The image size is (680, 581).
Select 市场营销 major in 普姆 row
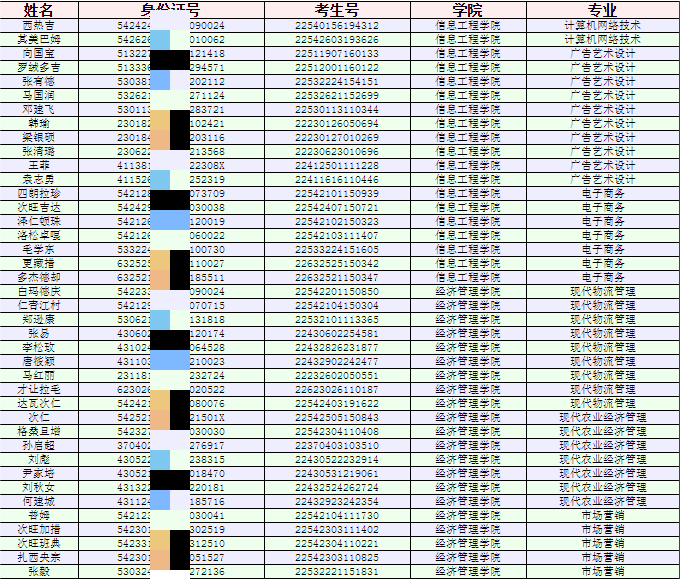(x=599, y=515)
